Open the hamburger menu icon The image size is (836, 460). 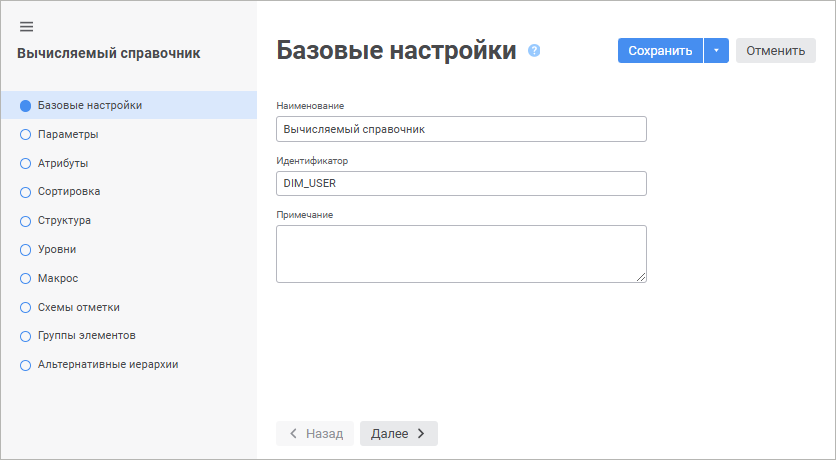27,26
